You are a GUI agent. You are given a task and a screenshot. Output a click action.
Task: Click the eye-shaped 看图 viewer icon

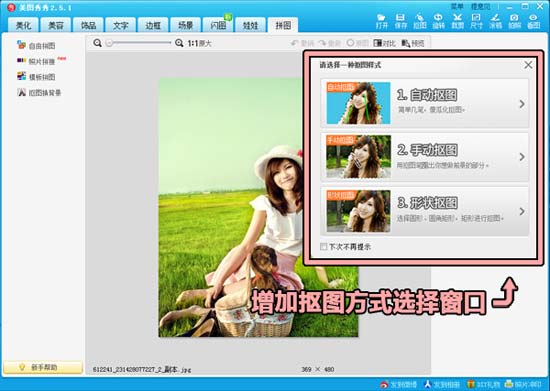click(534, 21)
